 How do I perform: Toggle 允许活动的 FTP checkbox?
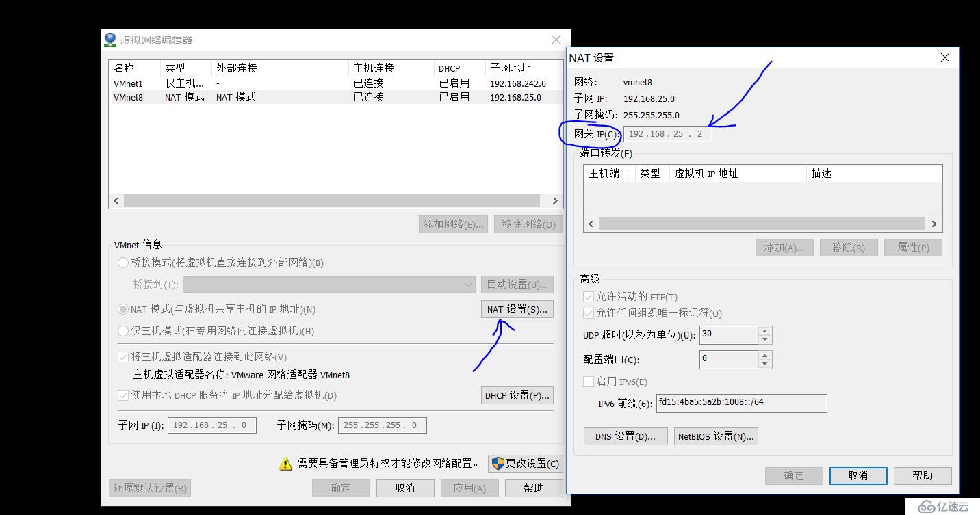tap(588, 296)
